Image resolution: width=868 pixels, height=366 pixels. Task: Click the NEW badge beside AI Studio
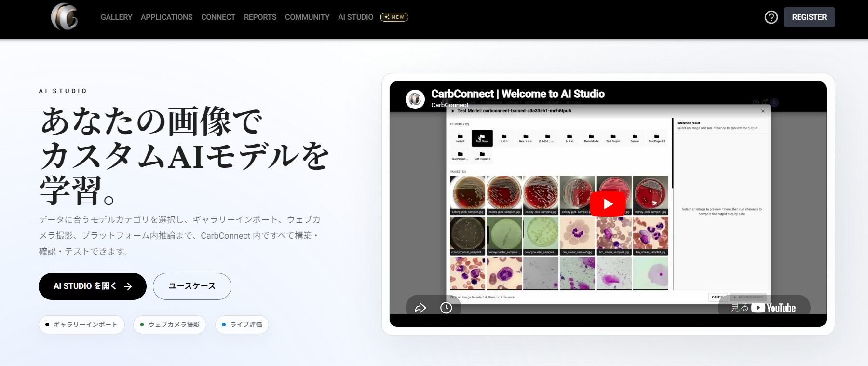(394, 17)
